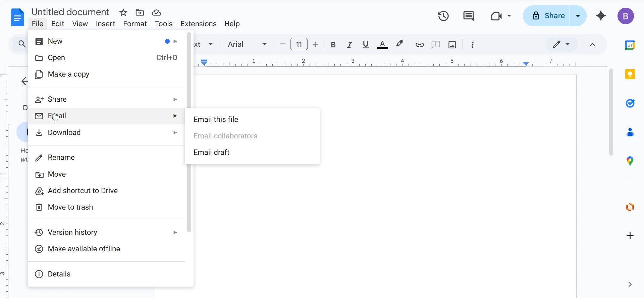This screenshot has width=644, height=298.
Task: Open the File menu
Action: [x=38, y=24]
